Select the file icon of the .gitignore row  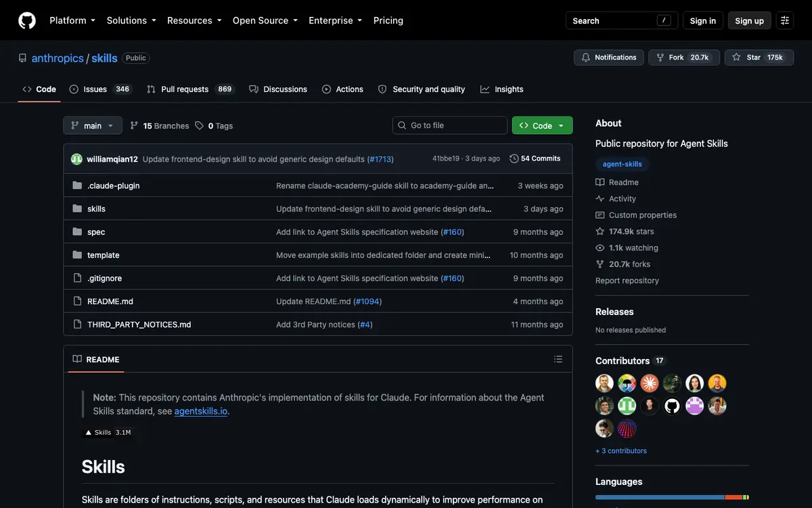pos(77,278)
